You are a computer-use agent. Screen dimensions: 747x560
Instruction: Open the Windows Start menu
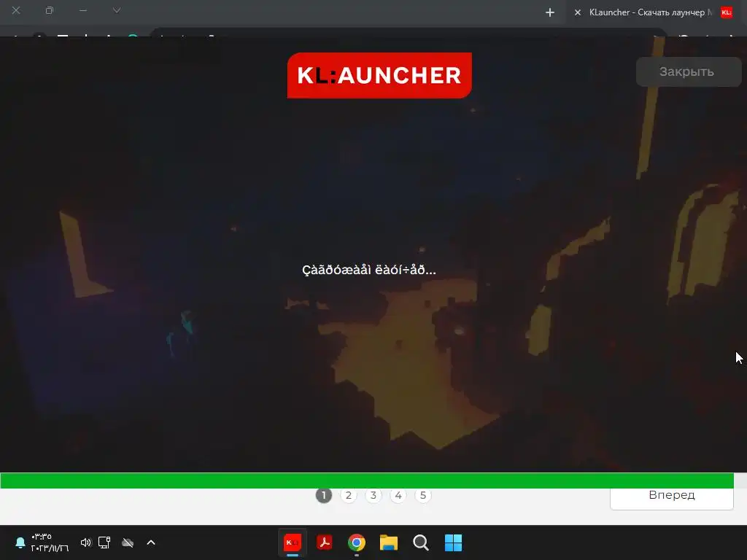point(453,542)
